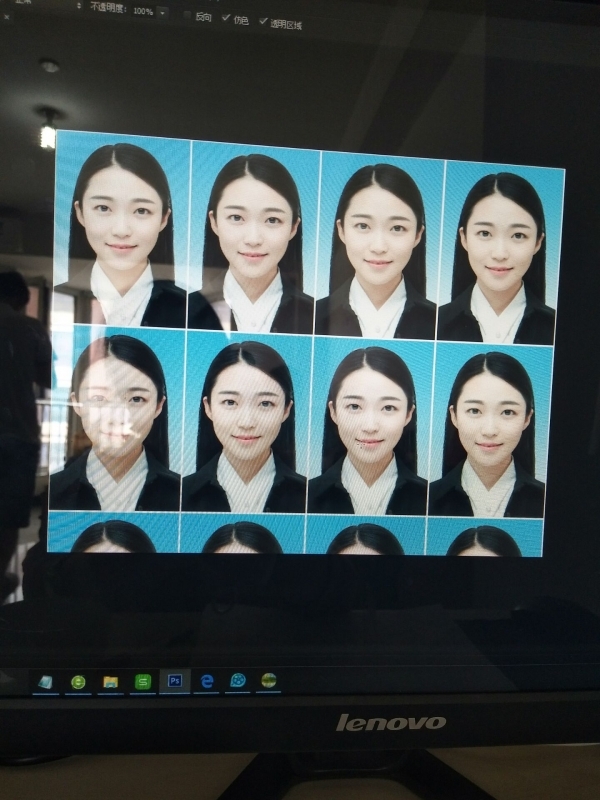Image resolution: width=600 pixels, height=800 pixels.
Task: Open the blue "e" browser taskbar icon
Action: pos(207,681)
